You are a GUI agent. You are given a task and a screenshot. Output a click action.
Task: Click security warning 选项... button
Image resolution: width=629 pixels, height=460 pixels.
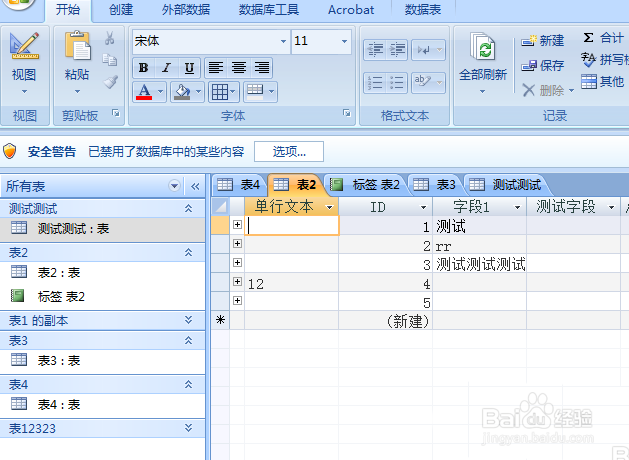[x=289, y=152]
